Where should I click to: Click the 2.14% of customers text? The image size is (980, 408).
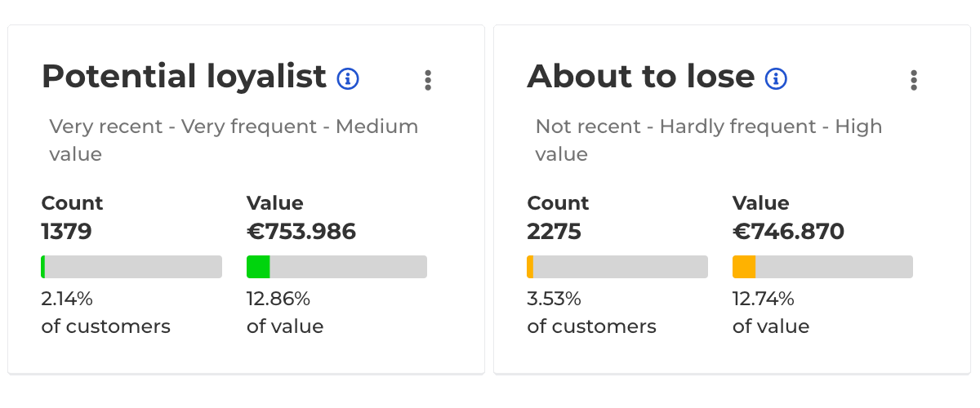tap(105, 313)
